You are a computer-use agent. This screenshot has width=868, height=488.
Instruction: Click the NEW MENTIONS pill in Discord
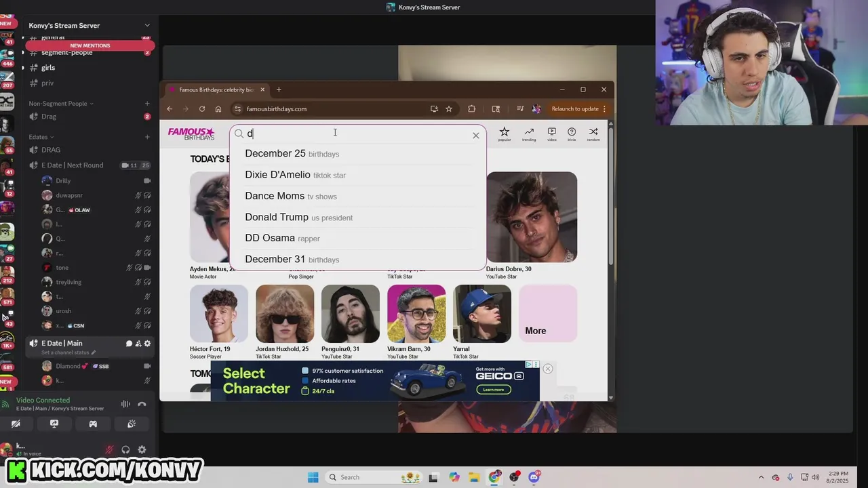point(90,45)
